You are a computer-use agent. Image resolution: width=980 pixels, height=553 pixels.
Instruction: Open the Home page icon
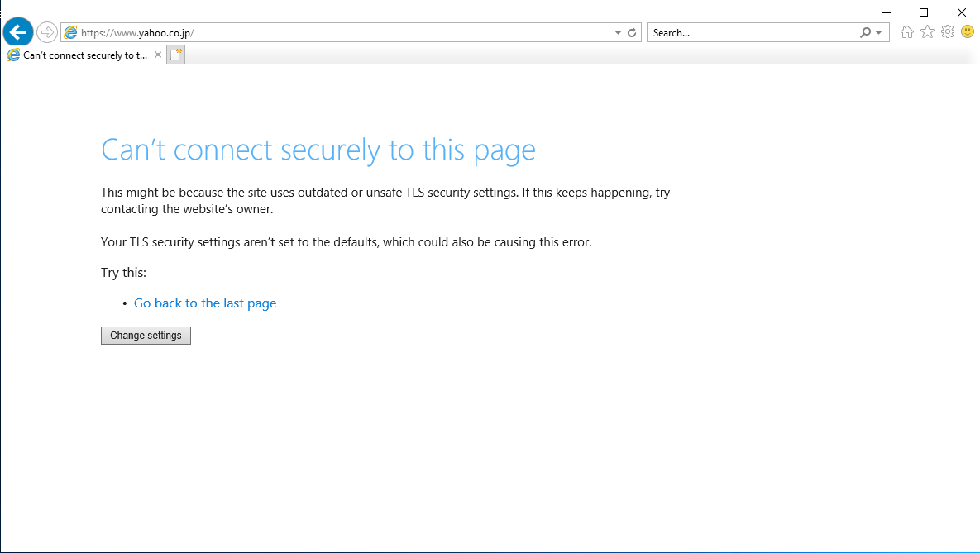coord(907,32)
